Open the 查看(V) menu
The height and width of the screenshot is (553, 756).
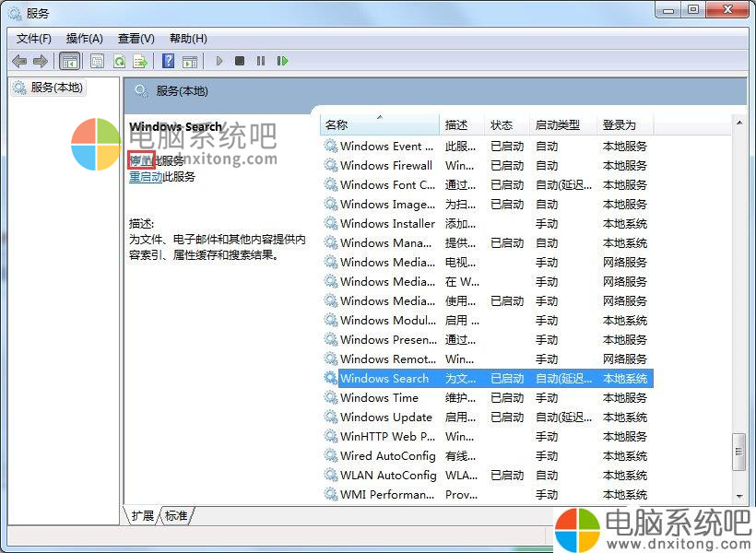tap(136, 39)
